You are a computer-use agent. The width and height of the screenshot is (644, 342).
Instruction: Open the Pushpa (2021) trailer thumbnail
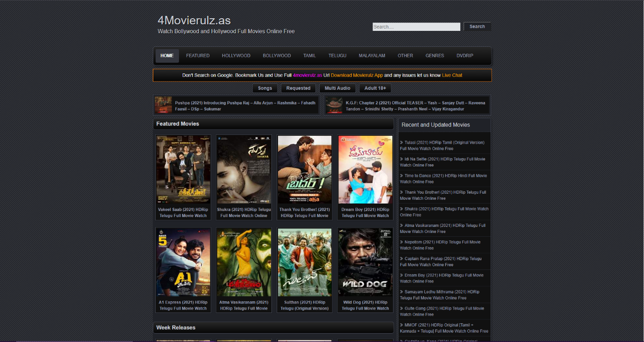tap(164, 105)
